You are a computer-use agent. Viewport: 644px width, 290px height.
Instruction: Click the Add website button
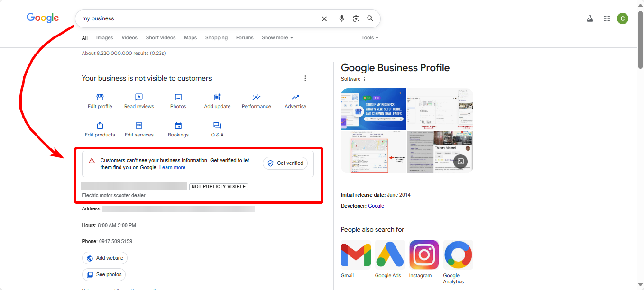[105, 258]
